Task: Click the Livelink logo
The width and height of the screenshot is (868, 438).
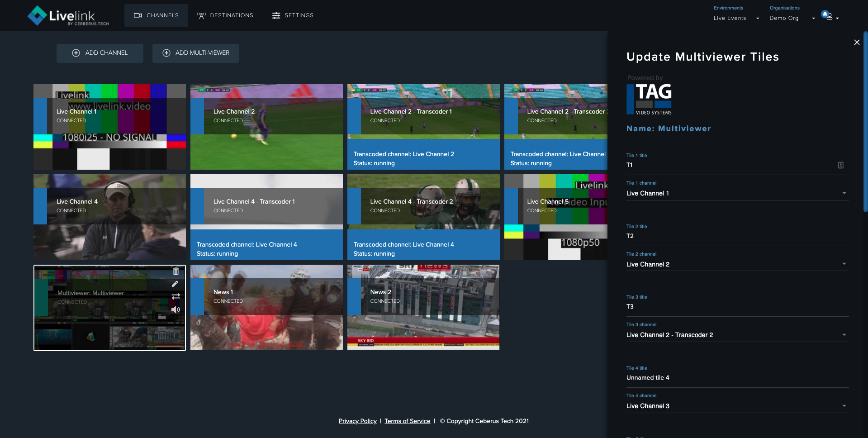Action: 68,16
